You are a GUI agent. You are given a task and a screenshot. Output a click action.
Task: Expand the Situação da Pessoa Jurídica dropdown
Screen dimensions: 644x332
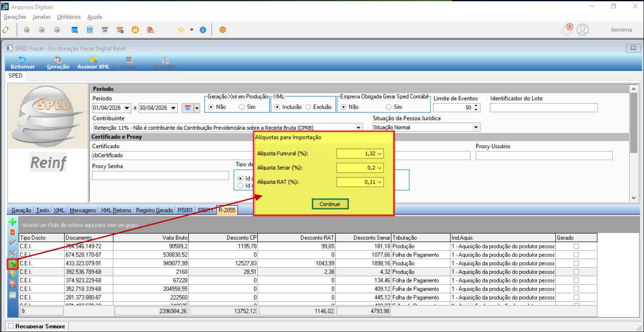pos(476,128)
